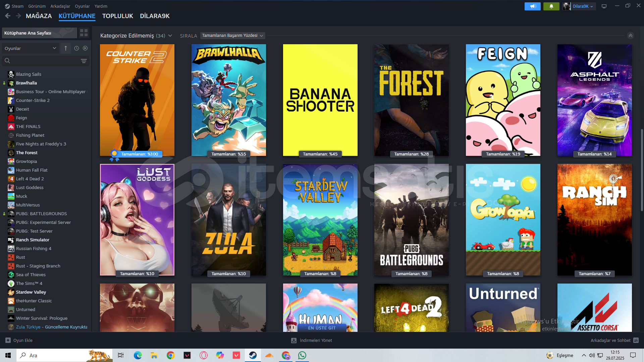Open Feign game cover
This screenshot has width=644, height=362.
pos(503,100)
